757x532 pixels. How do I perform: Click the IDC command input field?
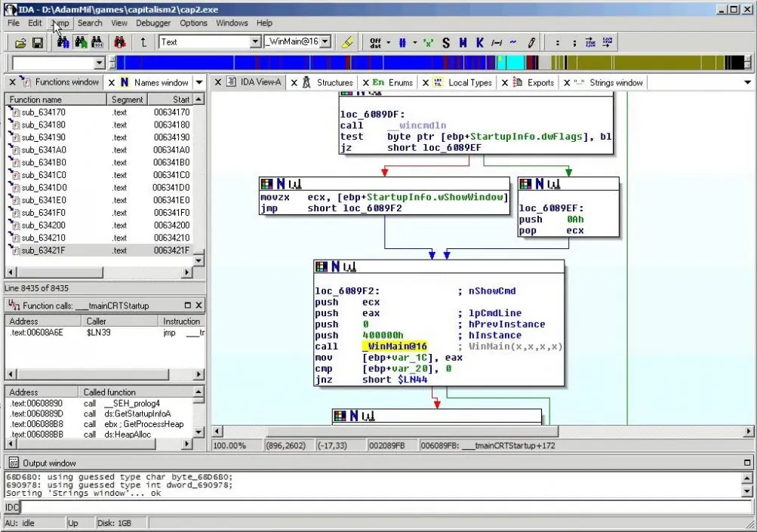pyautogui.click(x=385, y=507)
